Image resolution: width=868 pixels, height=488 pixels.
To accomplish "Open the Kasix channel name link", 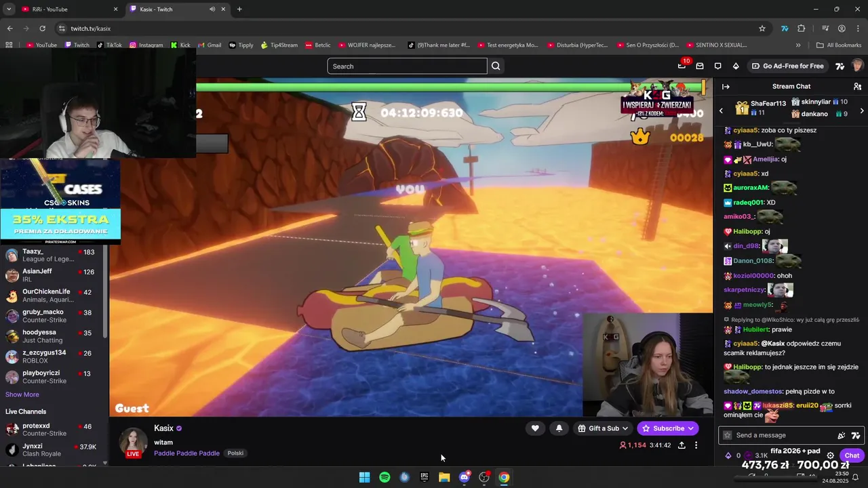I will [x=163, y=428].
